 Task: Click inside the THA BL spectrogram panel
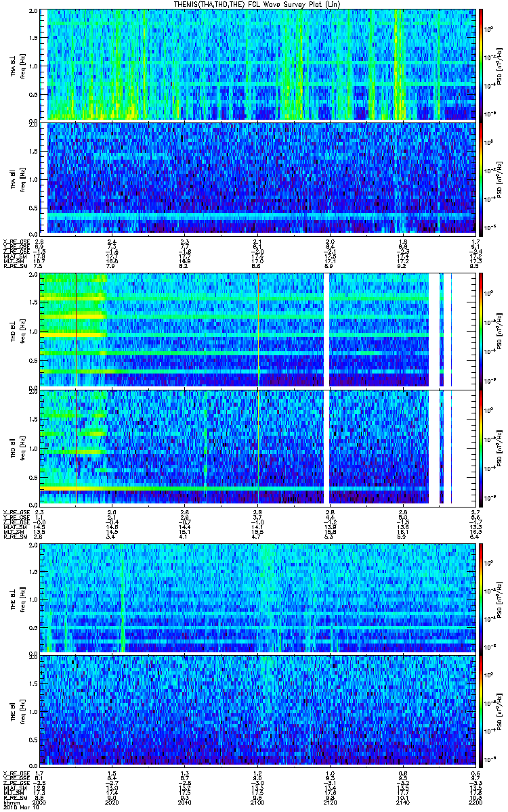tap(258, 64)
